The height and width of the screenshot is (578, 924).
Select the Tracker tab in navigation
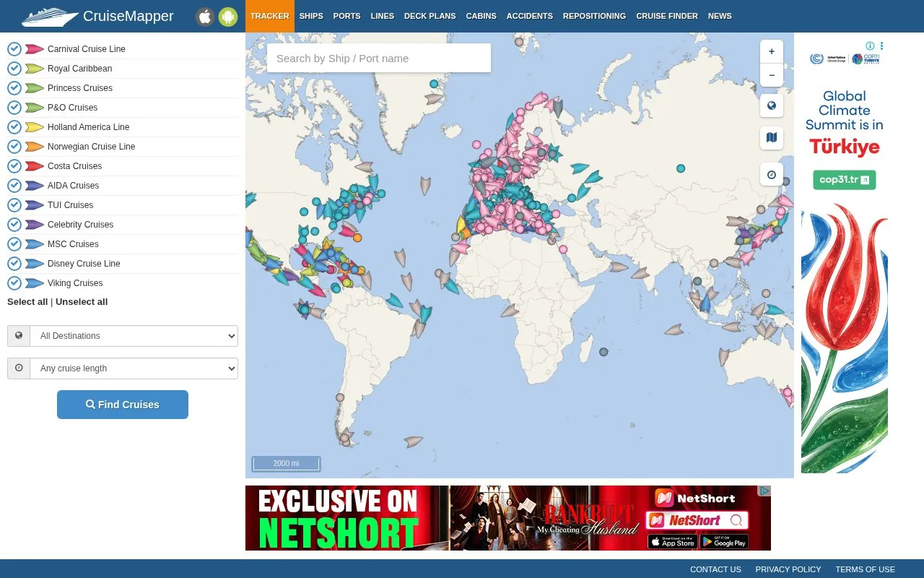[270, 16]
